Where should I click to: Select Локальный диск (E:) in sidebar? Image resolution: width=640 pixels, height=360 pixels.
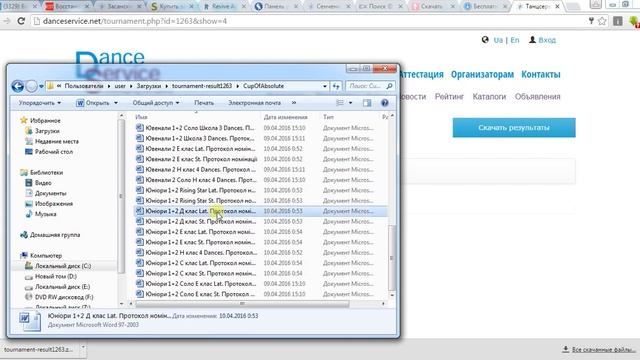click(x=62, y=287)
